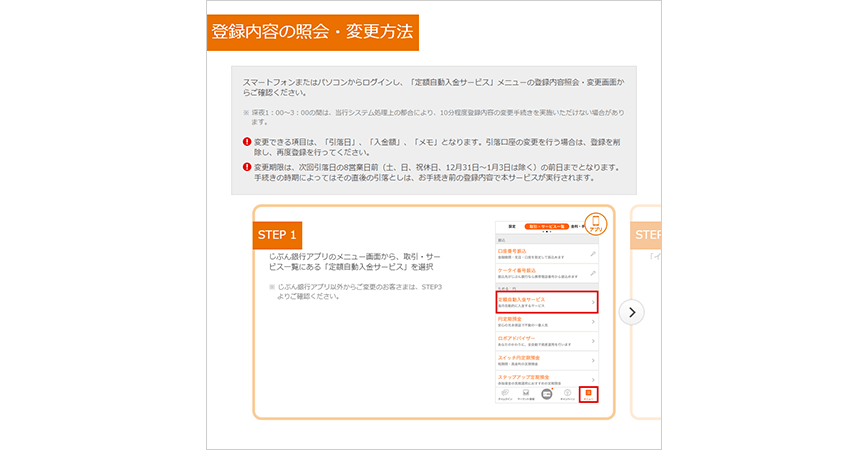Tap the red-boxed メニュー icon in the bottom bar
This screenshot has height=450, width=868.
(x=588, y=394)
